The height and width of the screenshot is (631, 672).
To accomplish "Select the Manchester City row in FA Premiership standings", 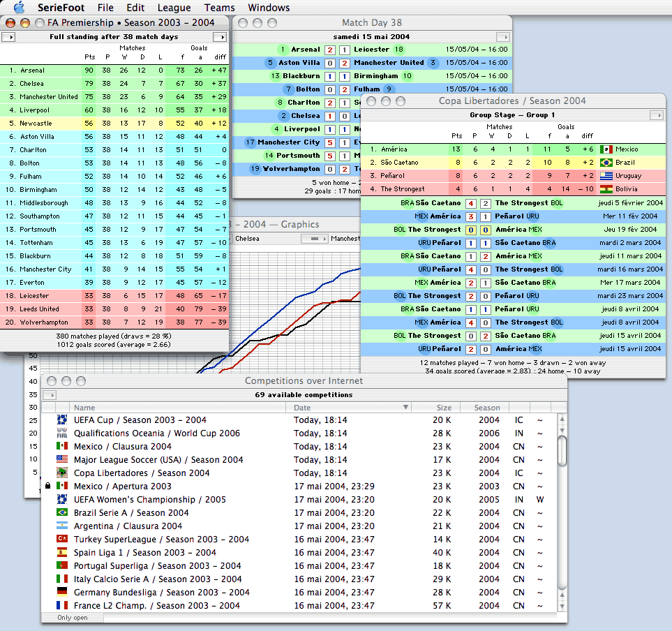I will pyautogui.click(x=114, y=269).
